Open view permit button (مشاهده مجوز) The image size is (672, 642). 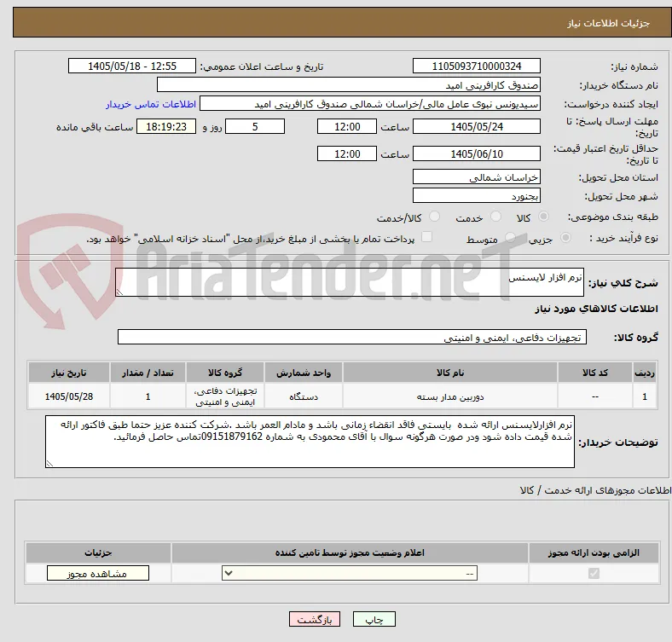click(x=98, y=574)
